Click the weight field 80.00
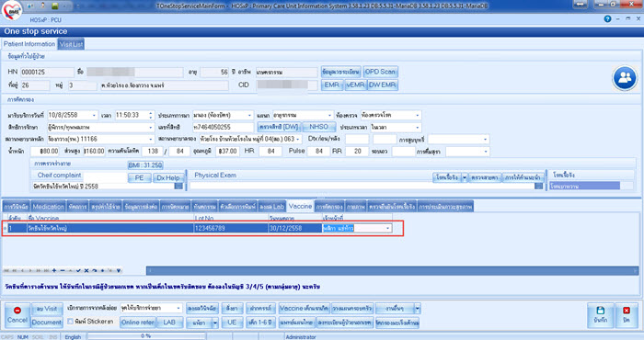 point(44,152)
